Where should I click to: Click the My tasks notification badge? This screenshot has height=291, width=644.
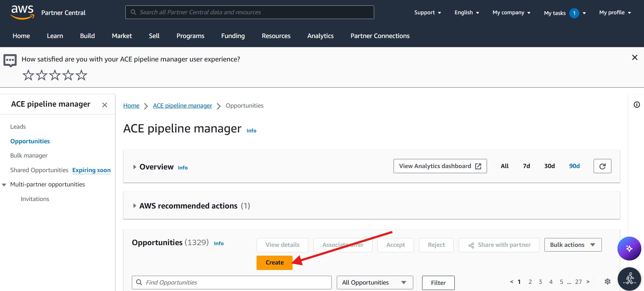pyautogui.click(x=574, y=13)
